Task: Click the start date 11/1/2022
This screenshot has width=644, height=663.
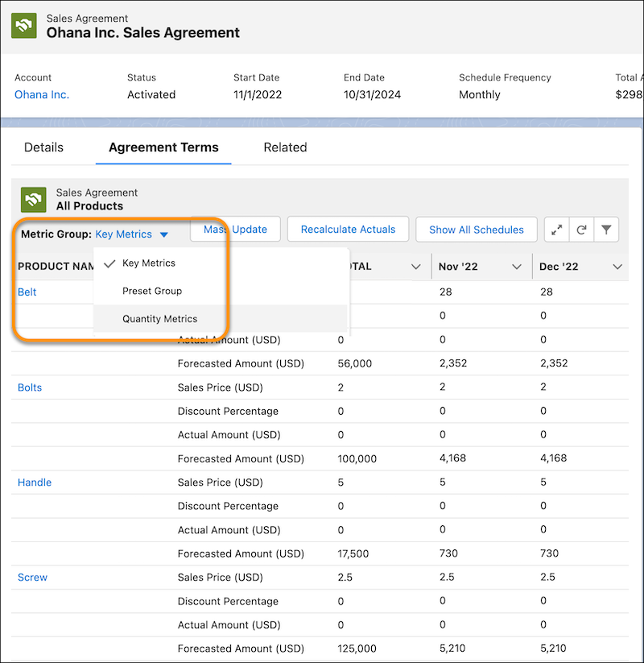Action: 258,95
